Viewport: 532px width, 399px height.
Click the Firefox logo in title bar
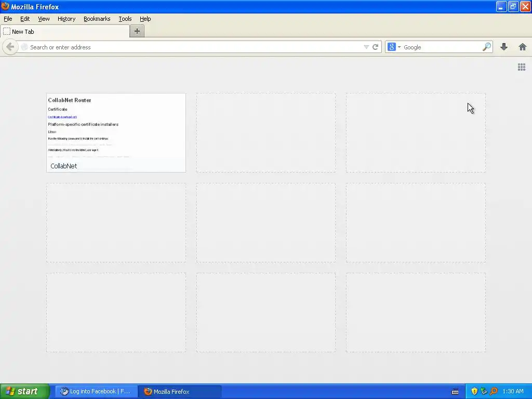click(x=5, y=6)
